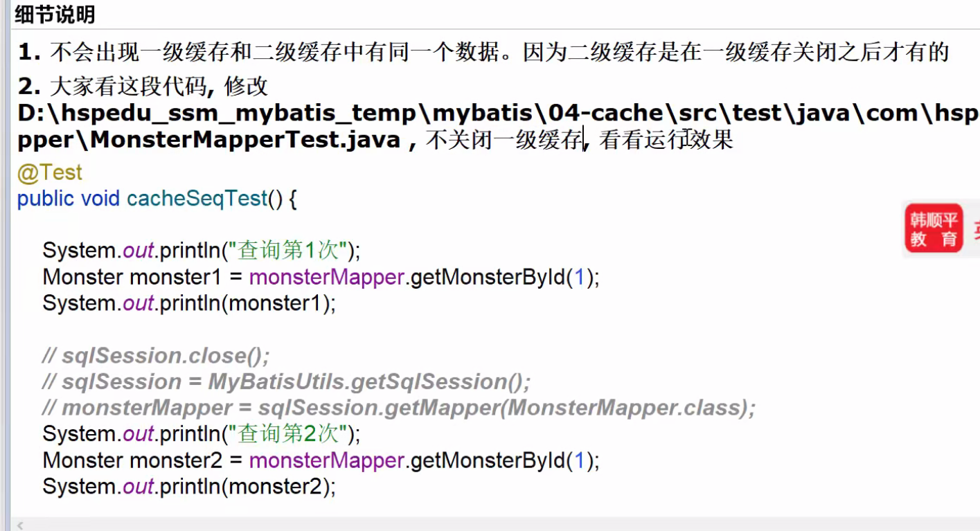Click the cacheSeqTest method name
Image resolution: width=980 pixels, height=531 pixels.
(x=197, y=199)
